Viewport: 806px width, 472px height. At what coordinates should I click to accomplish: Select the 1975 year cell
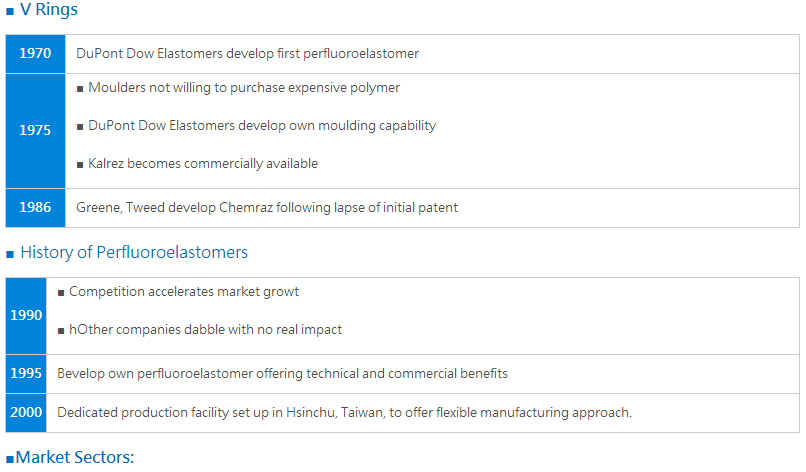click(x=35, y=131)
